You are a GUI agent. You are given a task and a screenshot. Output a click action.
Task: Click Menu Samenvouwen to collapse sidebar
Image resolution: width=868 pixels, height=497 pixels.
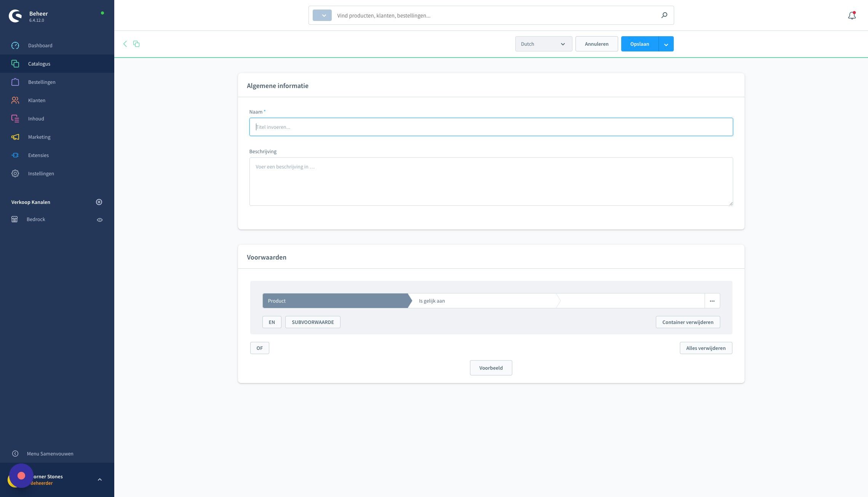point(50,454)
